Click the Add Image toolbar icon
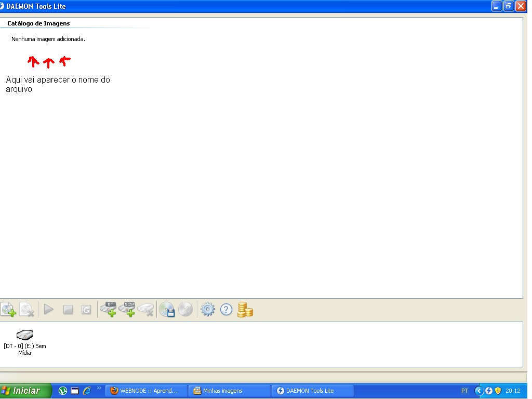This screenshot has width=532, height=399. [x=8, y=310]
